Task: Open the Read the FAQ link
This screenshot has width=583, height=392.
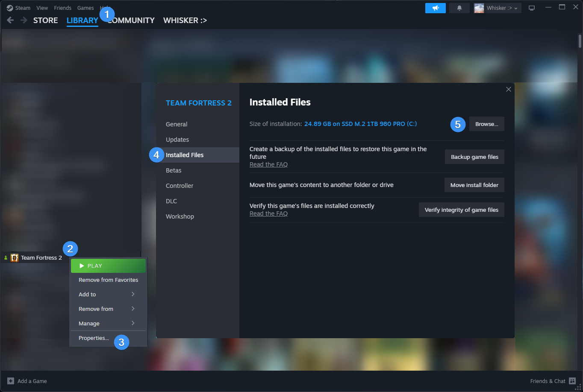Action: coord(268,164)
